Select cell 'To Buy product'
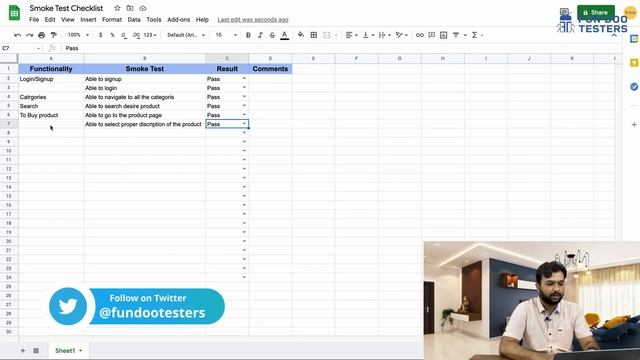 51,115
